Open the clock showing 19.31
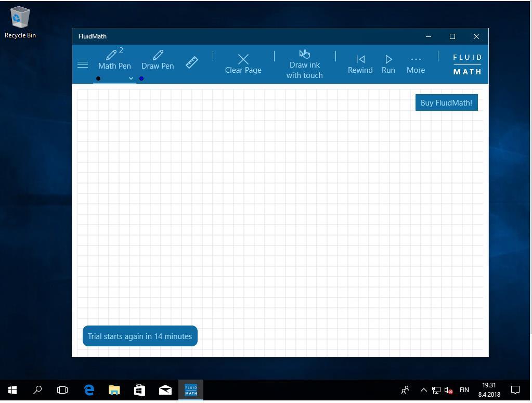The image size is (532, 403). pyautogui.click(x=489, y=390)
